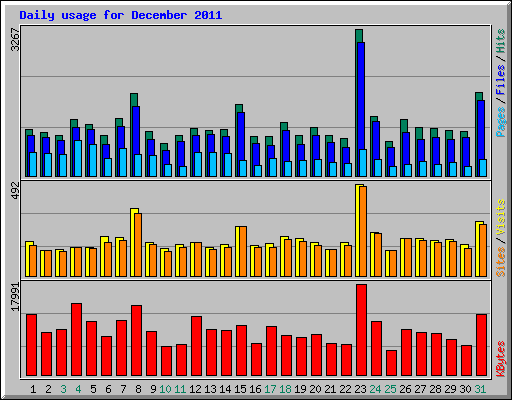
Task: Click green weekend day label 31
Action: 480,389
